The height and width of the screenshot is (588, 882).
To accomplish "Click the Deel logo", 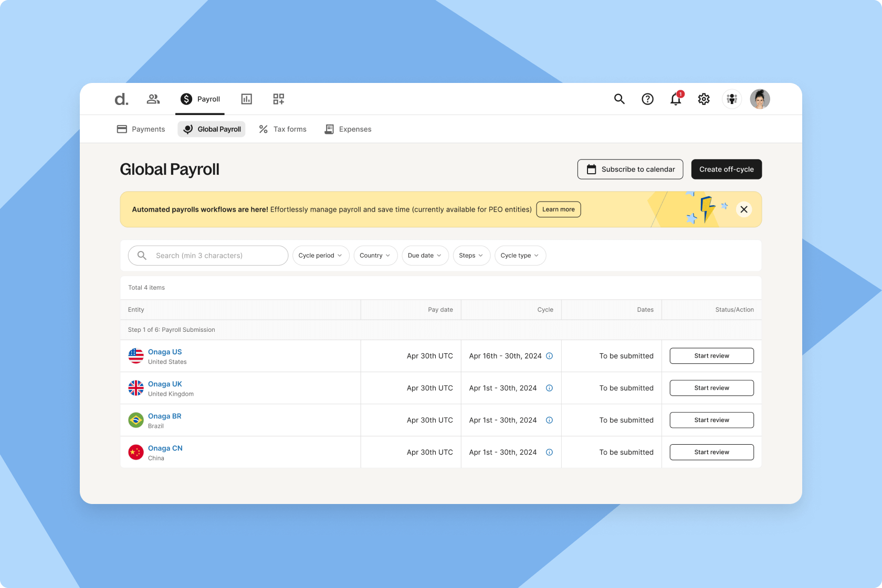I will tap(120, 99).
